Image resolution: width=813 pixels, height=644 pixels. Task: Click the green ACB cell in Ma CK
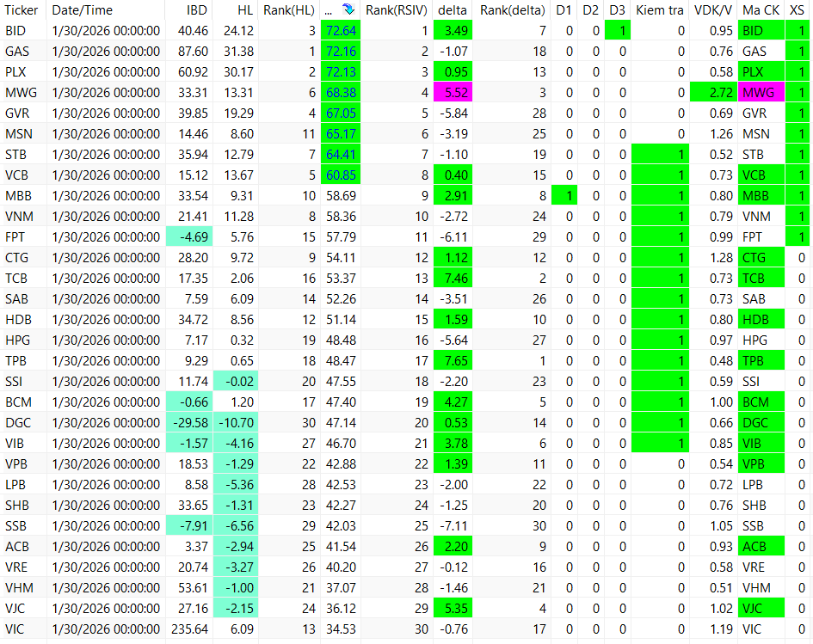click(761, 547)
